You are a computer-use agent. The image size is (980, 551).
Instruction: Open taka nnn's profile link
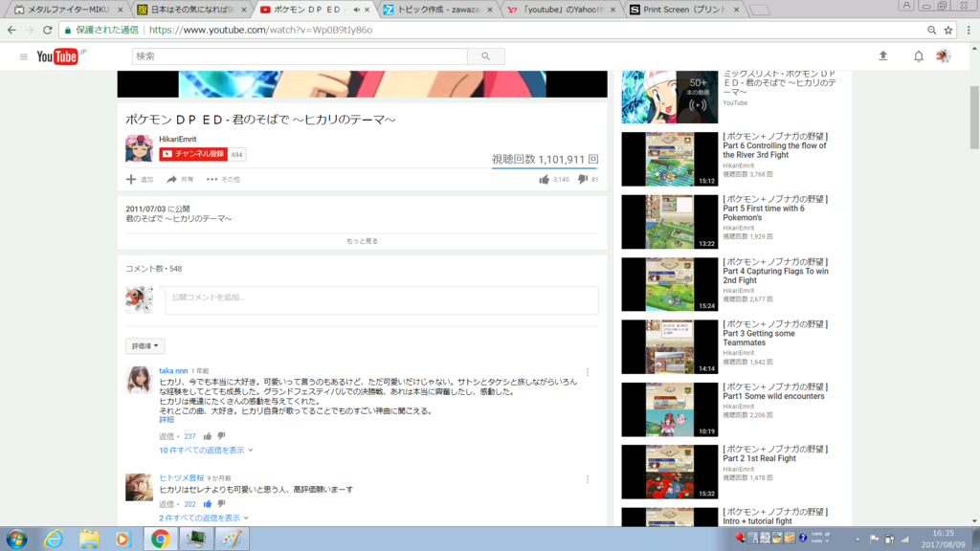173,370
